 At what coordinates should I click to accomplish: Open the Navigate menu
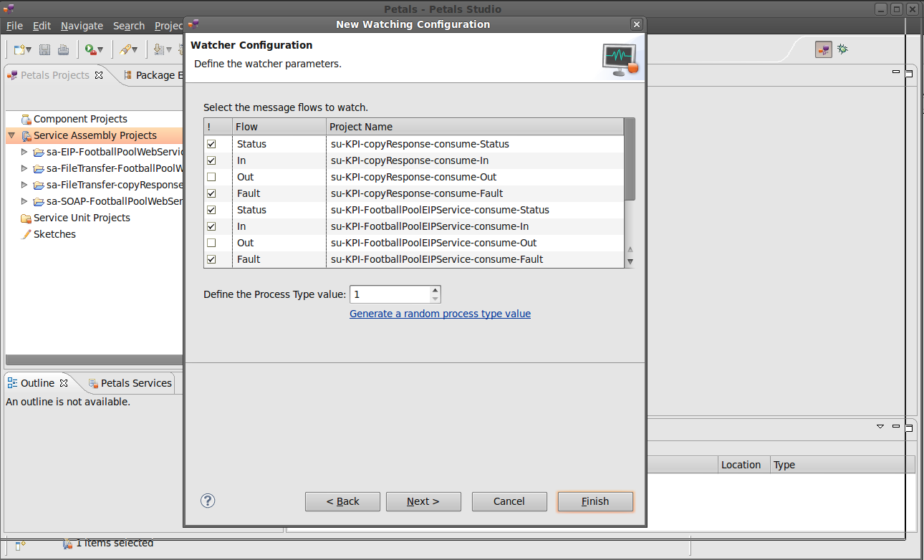click(82, 26)
